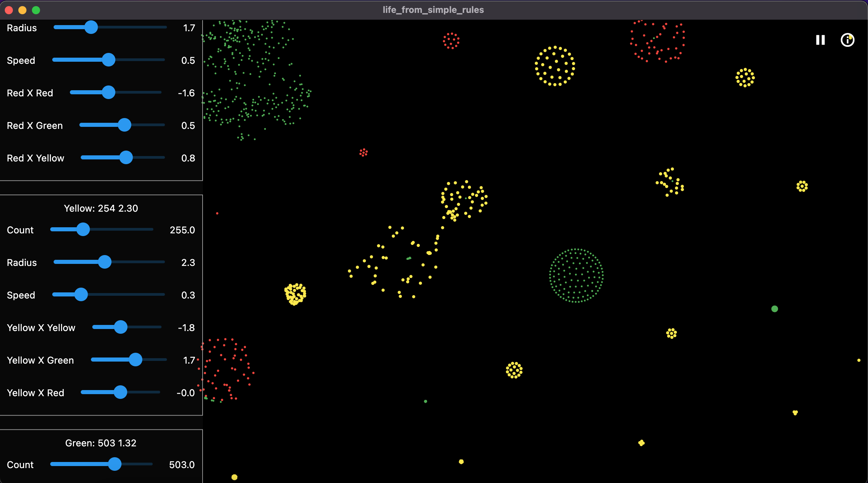Viewport: 868px width, 483px height.
Task: Click the yellow window minimize button
Action: [x=22, y=10]
